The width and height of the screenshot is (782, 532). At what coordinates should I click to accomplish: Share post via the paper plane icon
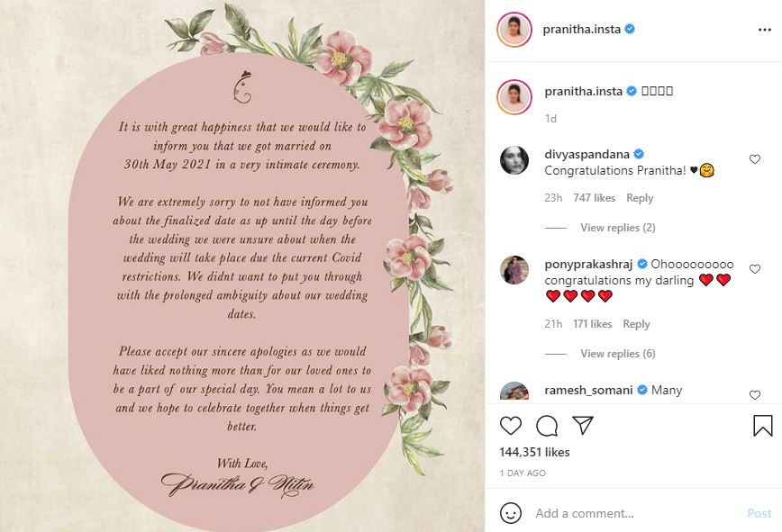[583, 426]
